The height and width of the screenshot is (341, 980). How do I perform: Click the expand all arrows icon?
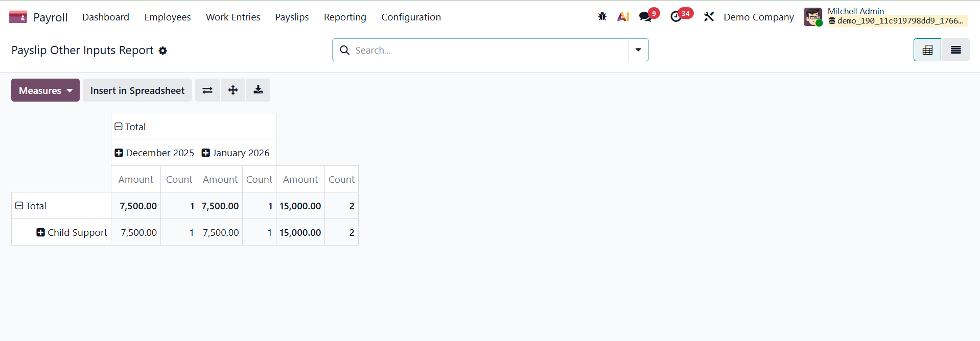(233, 90)
